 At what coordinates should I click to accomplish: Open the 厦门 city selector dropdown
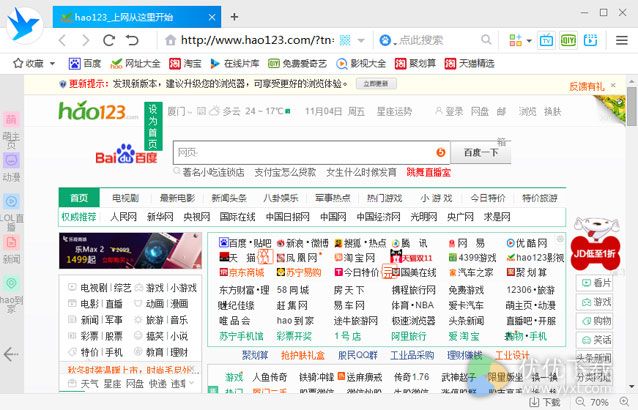[179, 111]
